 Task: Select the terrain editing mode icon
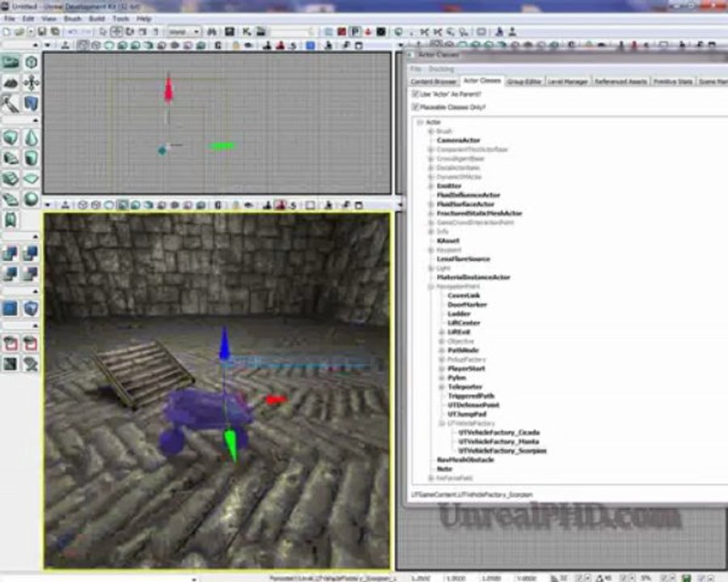pos(11,83)
